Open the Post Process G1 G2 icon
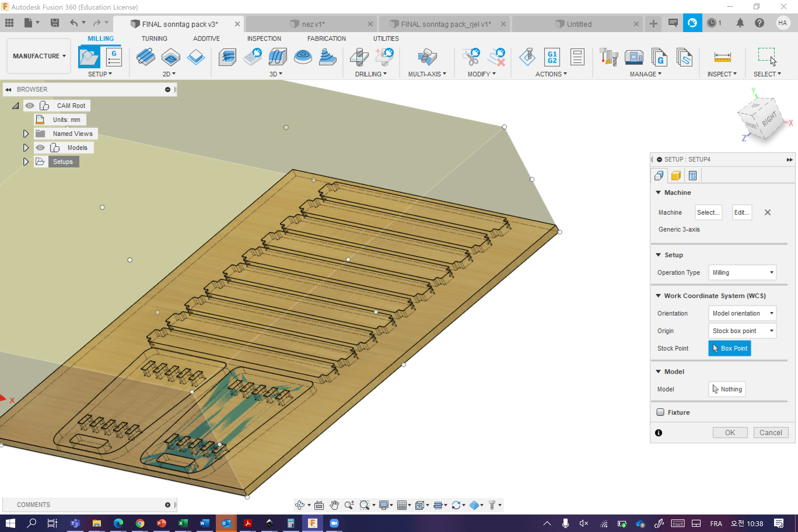This screenshot has width=798, height=532. click(552, 57)
